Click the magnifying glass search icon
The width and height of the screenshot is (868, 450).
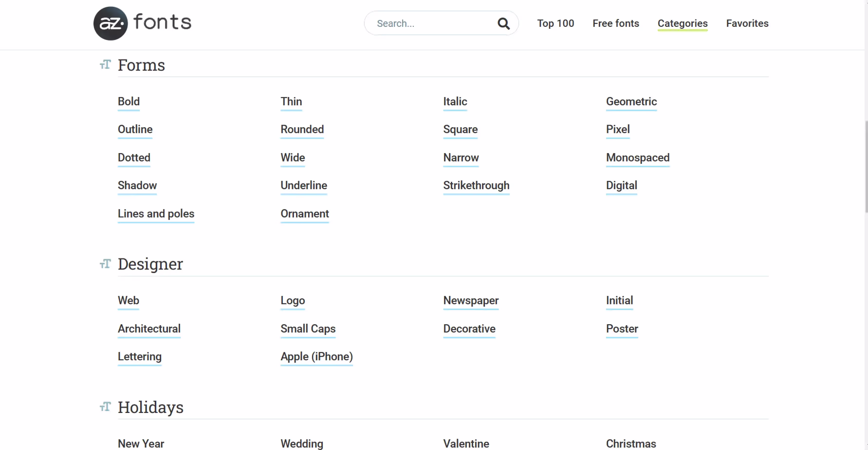503,23
